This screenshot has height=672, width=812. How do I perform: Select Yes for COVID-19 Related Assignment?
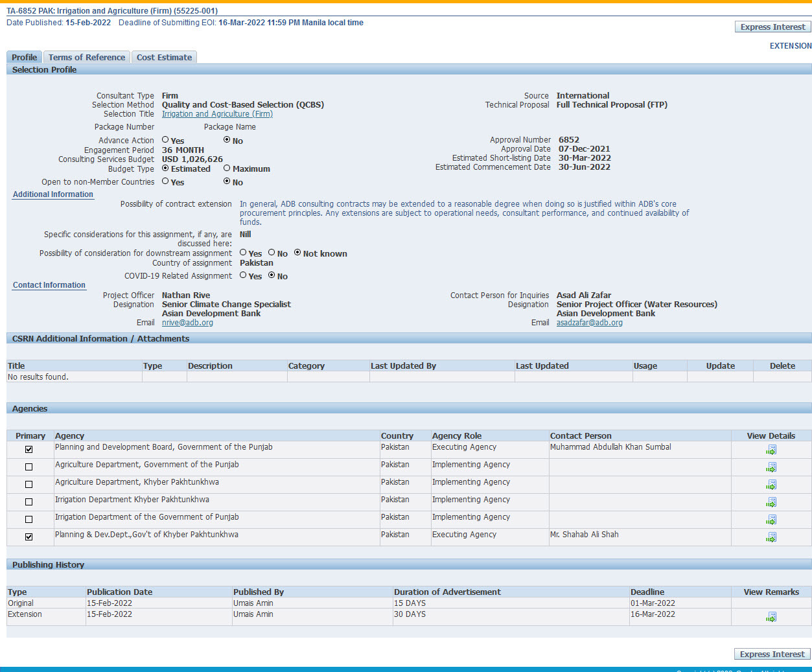click(x=243, y=275)
